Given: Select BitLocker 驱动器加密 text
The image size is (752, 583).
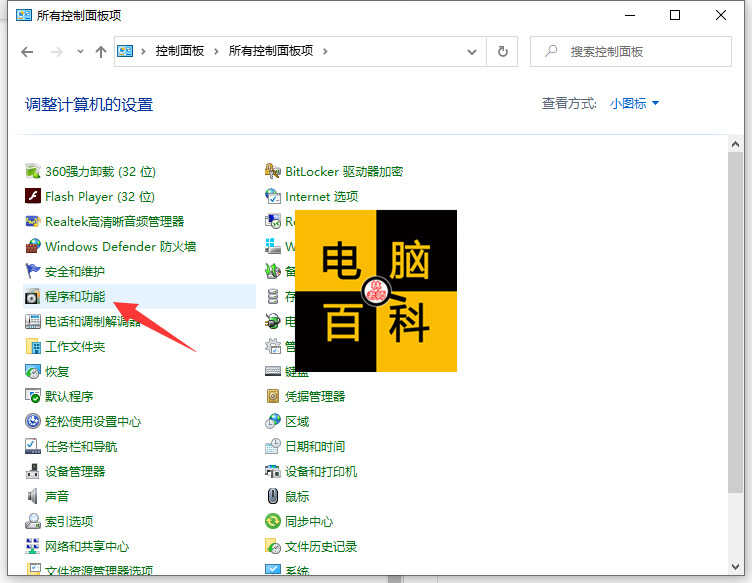Looking at the screenshot, I should (x=344, y=172).
